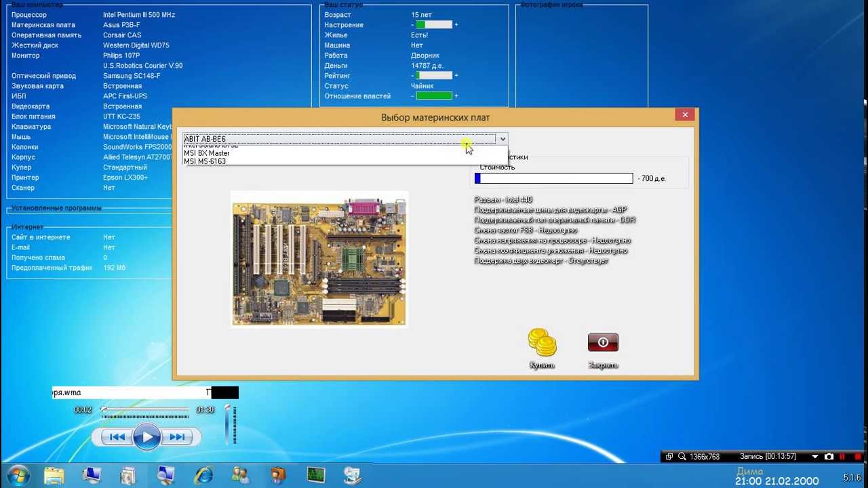Click the Смена частот FSB spec line
This screenshot has width=868, height=488.
pyautogui.click(x=526, y=230)
